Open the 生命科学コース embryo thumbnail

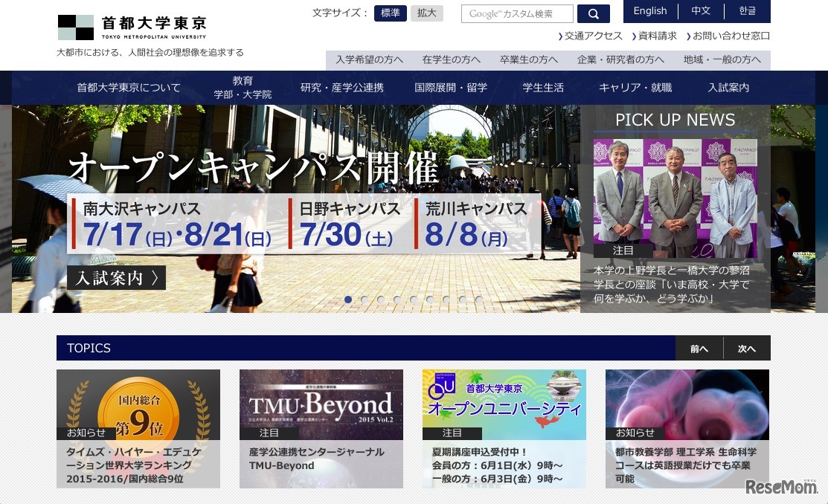pos(687,405)
